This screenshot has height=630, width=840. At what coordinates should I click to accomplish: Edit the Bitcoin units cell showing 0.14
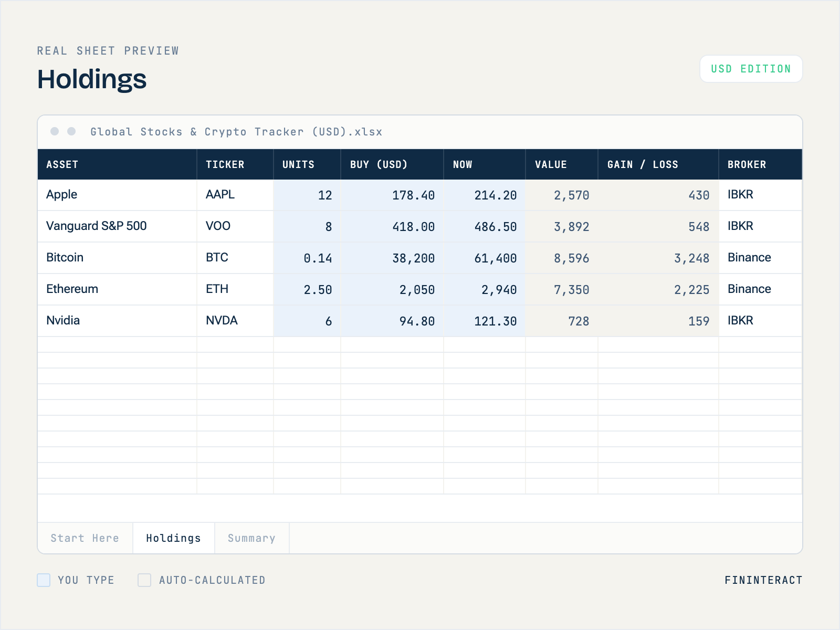(x=307, y=258)
